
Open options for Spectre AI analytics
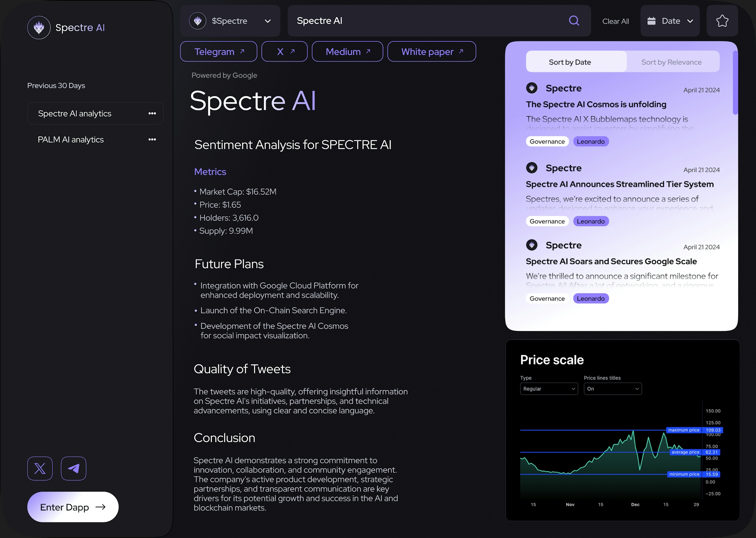[x=152, y=113]
